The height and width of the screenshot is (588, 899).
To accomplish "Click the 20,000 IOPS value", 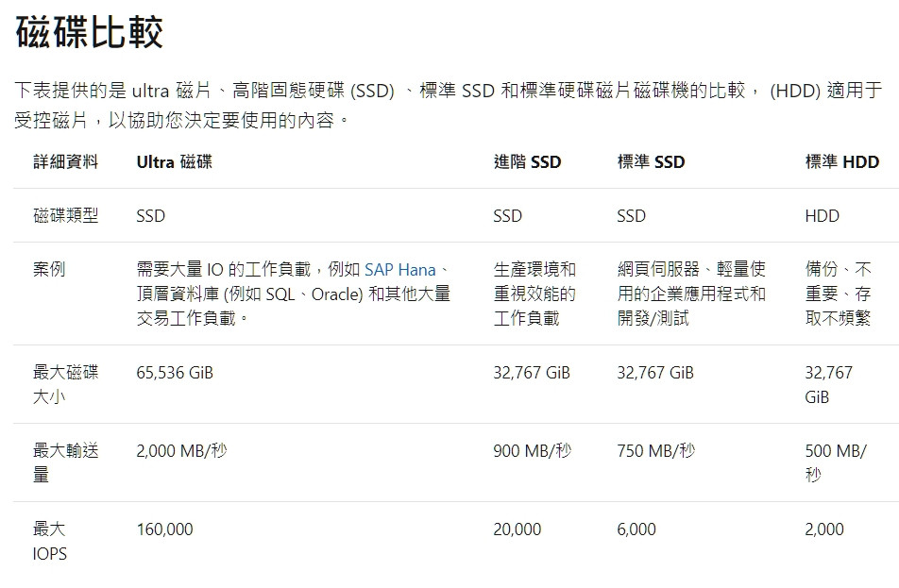I will click(517, 529).
